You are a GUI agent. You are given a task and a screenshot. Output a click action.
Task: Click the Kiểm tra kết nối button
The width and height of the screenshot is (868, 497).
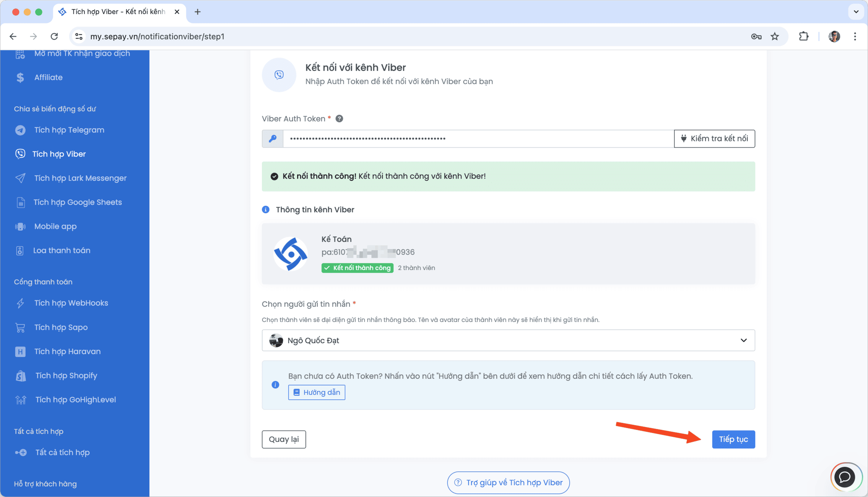pos(714,139)
